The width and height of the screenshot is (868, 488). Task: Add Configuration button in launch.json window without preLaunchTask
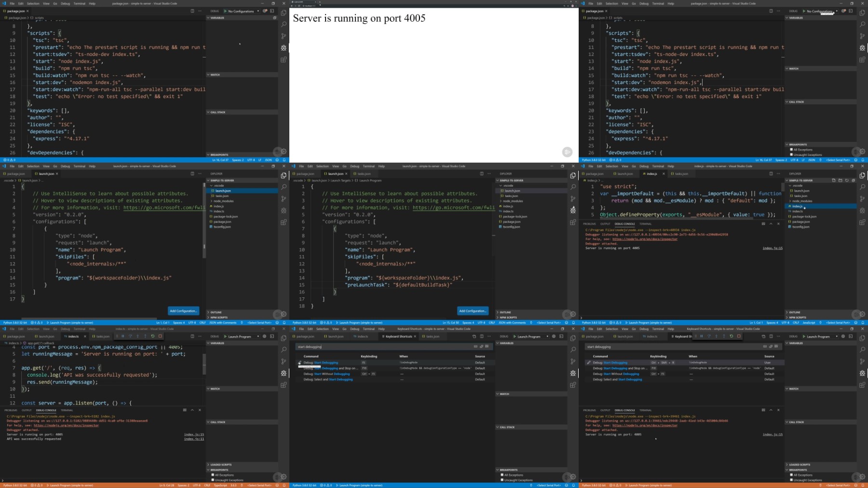183,311
